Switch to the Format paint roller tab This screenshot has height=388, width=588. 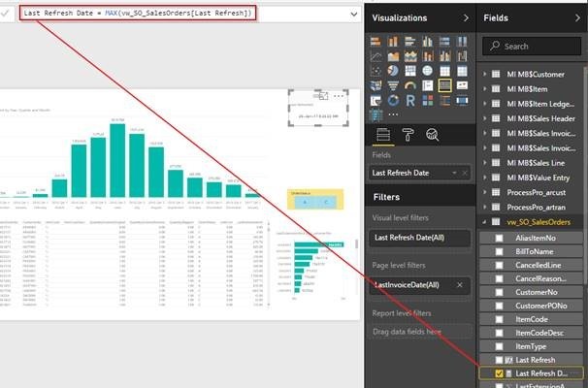[408, 134]
